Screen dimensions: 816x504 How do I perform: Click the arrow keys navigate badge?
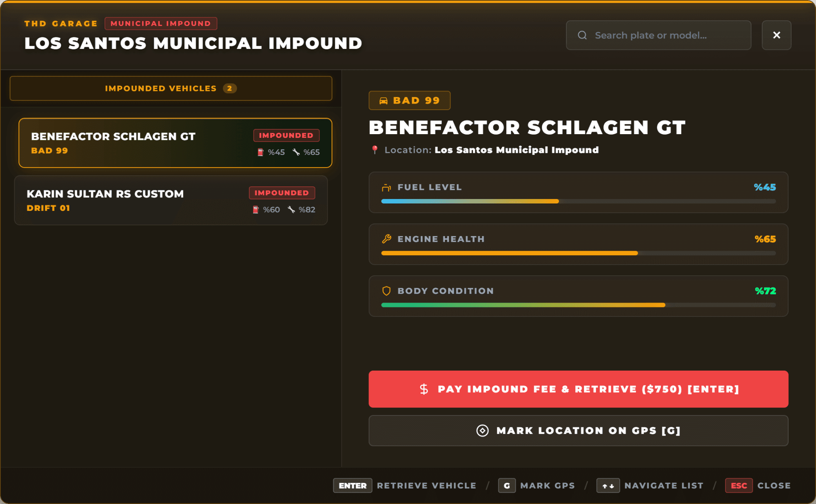tap(608, 486)
